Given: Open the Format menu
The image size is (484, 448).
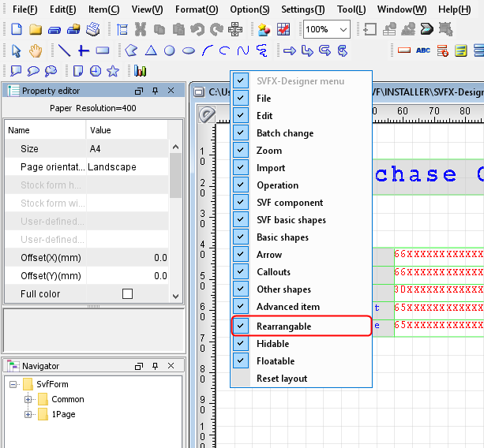Looking at the screenshot, I should (x=196, y=9).
